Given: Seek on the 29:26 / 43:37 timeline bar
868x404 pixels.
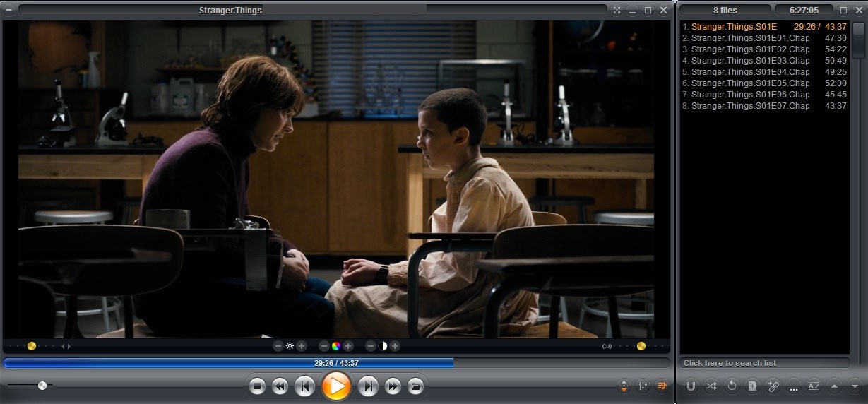Looking at the screenshot, I should point(336,363).
